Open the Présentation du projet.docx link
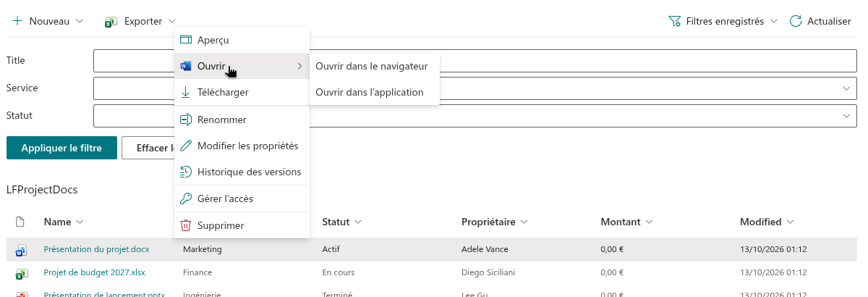Viewport: 868px width, 297px height. 96,249
